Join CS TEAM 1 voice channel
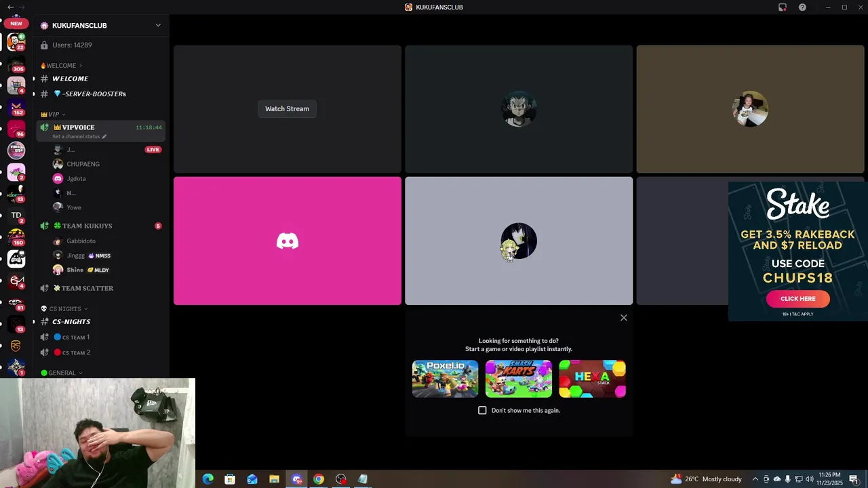The height and width of the screenshot is (488, 868). tap(101, 337)
